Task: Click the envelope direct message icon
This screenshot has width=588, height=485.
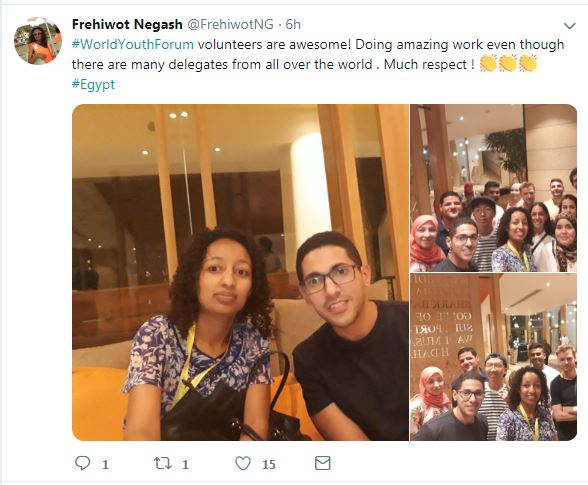Action: (x=322, y=463)
